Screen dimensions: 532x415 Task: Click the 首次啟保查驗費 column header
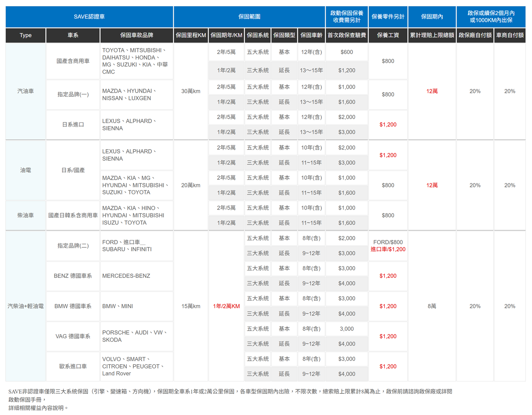[x=347, y=35]
